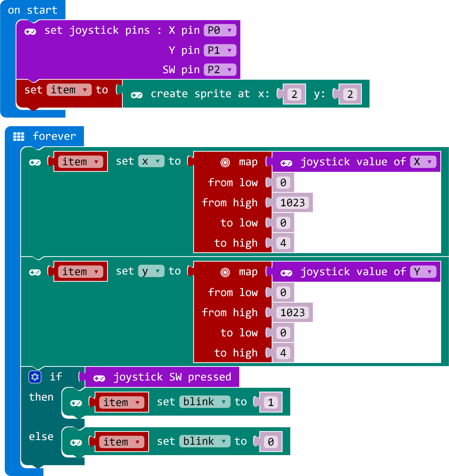This screenshot has height=476, width=449.
Task: Click the target icon on the first map block
Action: pyautogui.click(x=225, y=163)
